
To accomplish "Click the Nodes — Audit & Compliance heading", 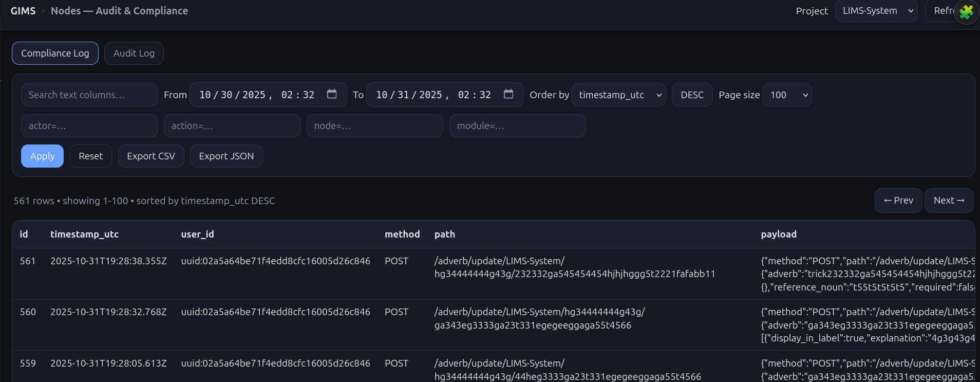I will pyautogui.click(x=119, y=11).
